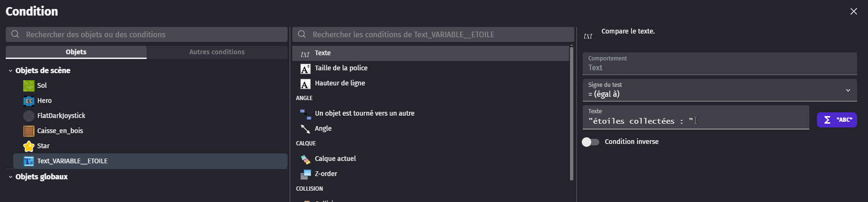Open the Signe du test dropdown
Viewport: 868px width, 202px height.
tap(719, 90)
